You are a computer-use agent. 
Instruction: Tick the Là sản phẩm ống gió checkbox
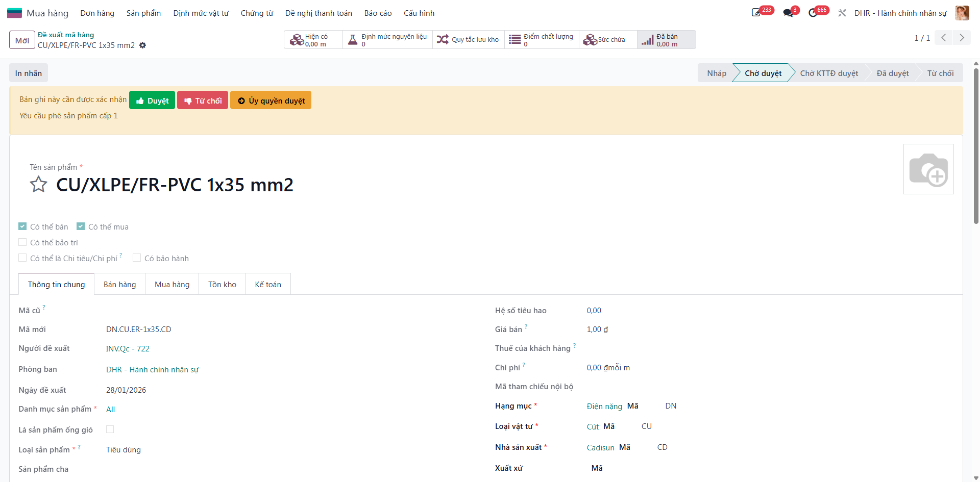110,429
